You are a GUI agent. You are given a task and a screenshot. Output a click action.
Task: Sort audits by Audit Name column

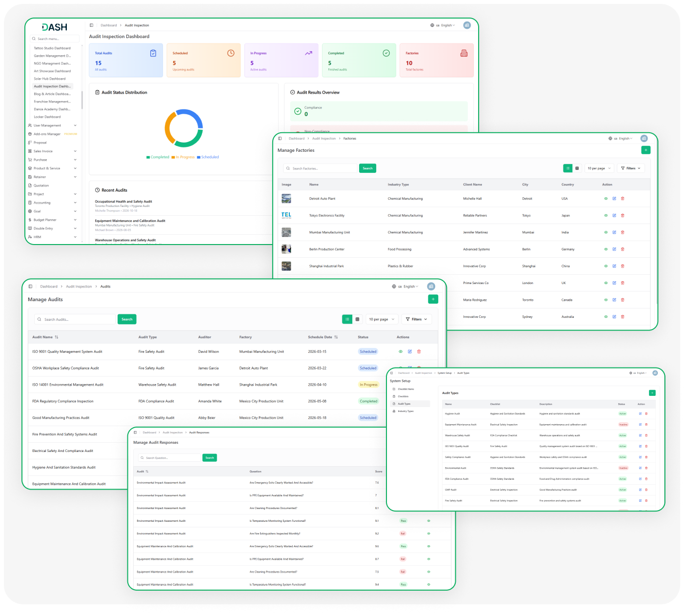click(45, 337)
